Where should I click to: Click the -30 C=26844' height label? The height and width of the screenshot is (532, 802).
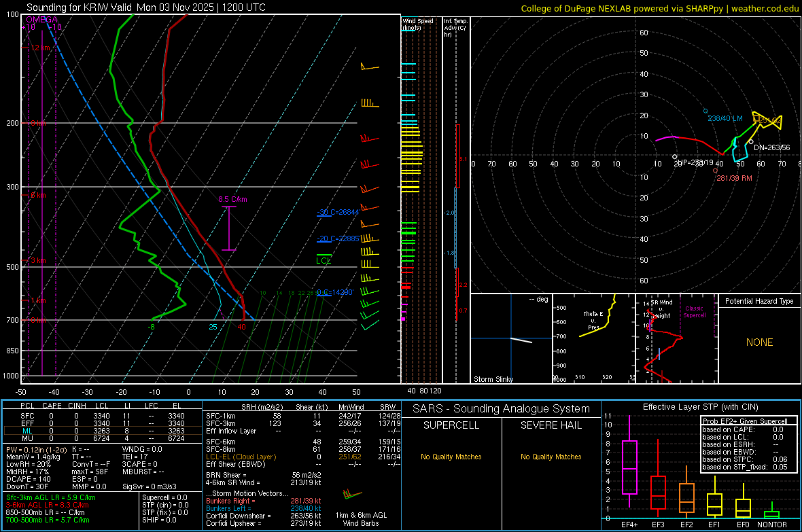coord(338,212)
